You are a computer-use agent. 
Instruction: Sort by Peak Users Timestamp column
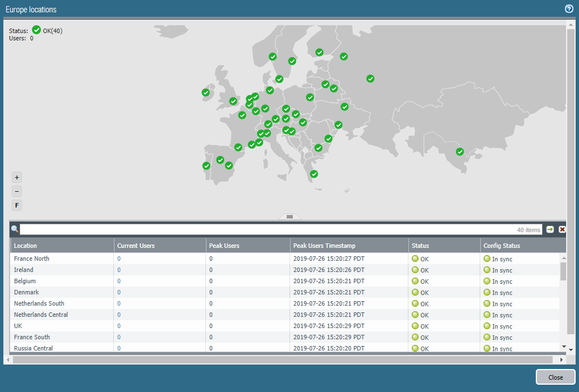tap(324, 246)
